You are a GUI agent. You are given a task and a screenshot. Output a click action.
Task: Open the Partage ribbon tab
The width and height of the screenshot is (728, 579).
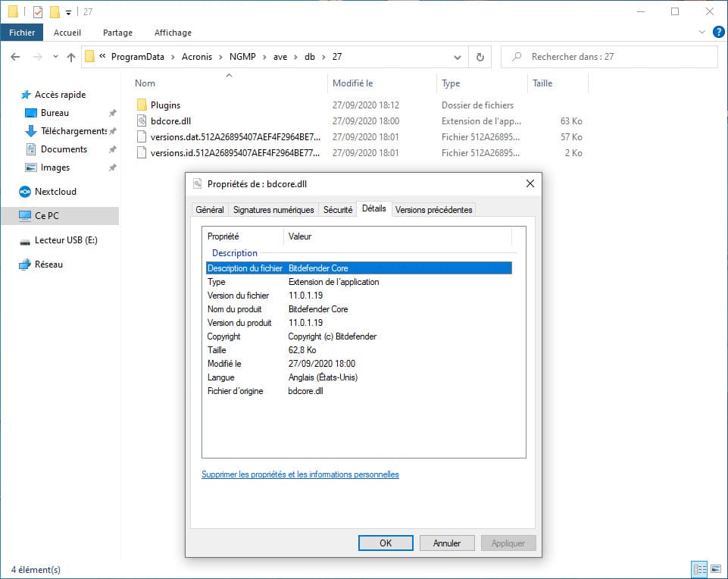coord(117,33)
